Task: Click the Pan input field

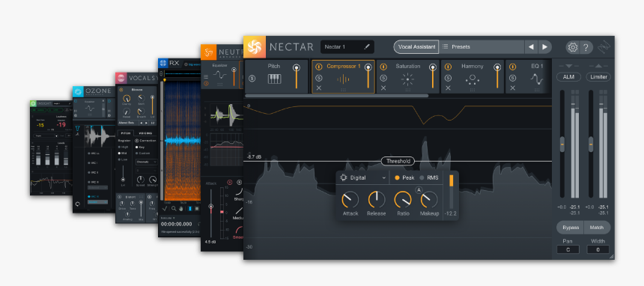Action: [x=568, y=249]
